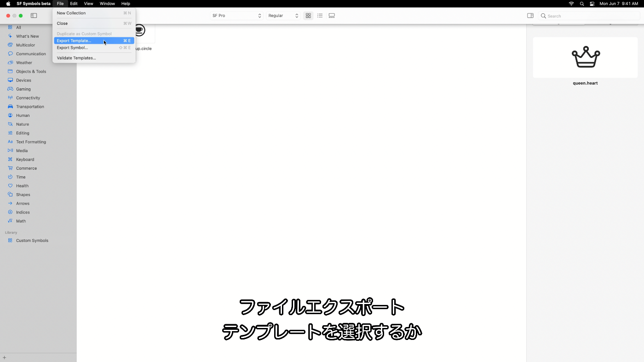Click the menu bar date and time

coord(619,4)
